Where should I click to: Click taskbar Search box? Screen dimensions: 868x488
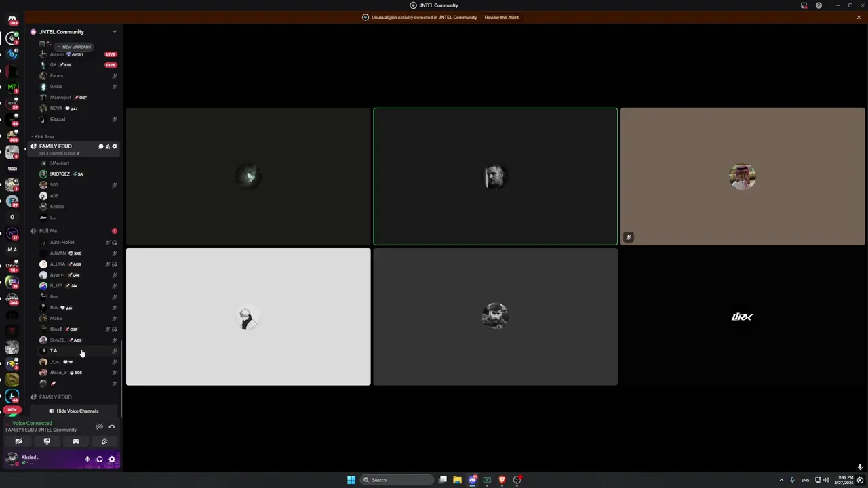pyautogui.click(x=397, y=480)
